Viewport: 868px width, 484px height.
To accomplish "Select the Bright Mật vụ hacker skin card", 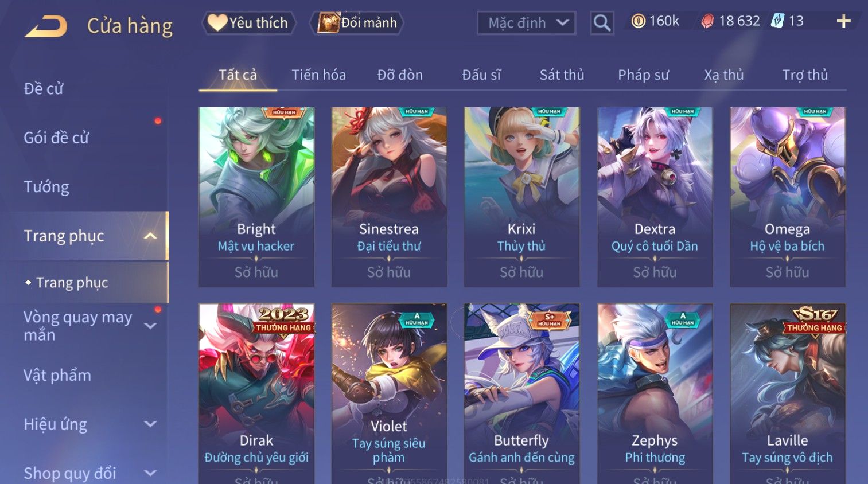I will coord(256,197).
